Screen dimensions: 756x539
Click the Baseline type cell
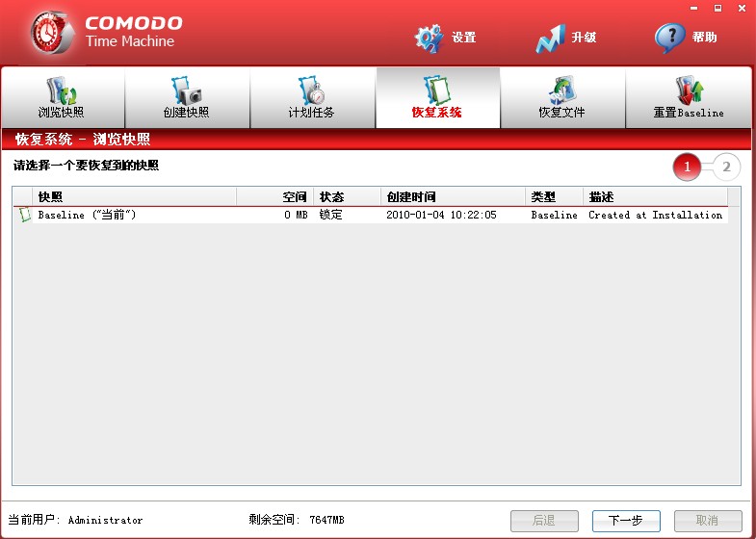pos(554,215)
